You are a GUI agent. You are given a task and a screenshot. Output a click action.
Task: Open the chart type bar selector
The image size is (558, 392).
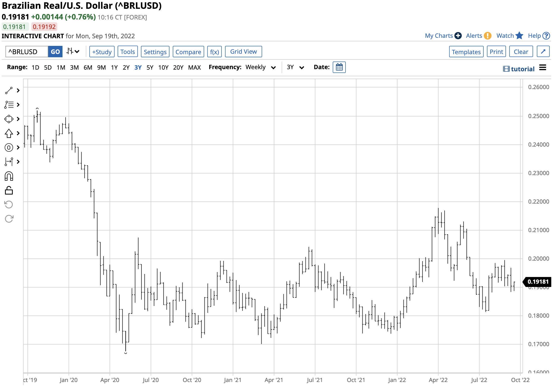point(73,52)
